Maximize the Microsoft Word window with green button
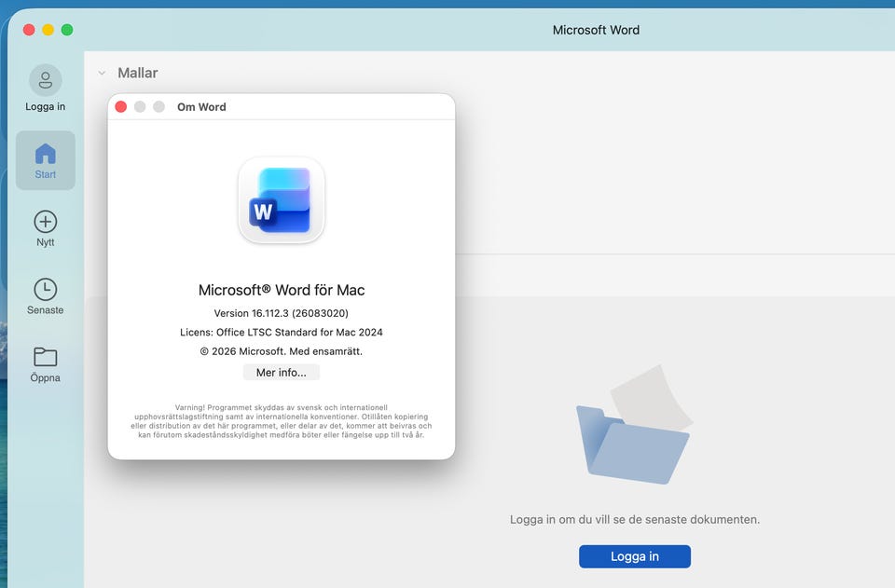Screen dimensions: 895x588 click(x=67, y=30)
